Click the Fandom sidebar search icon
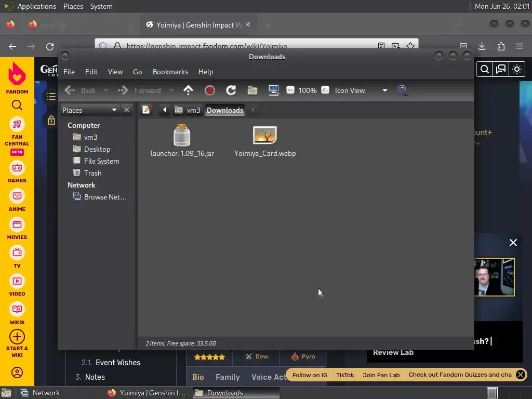The width and height of the screenshot is (532, 399). point(17,105)
